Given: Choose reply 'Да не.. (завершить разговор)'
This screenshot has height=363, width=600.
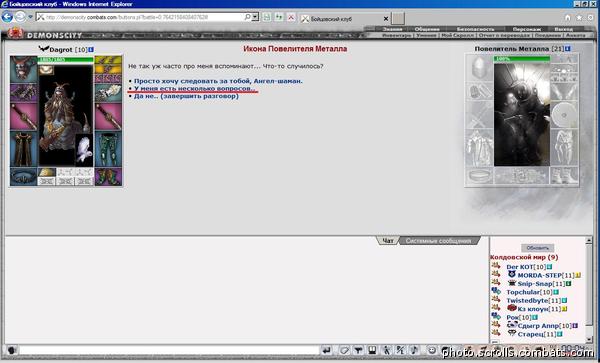Looking at the screenshot, I should pos(186,96).
